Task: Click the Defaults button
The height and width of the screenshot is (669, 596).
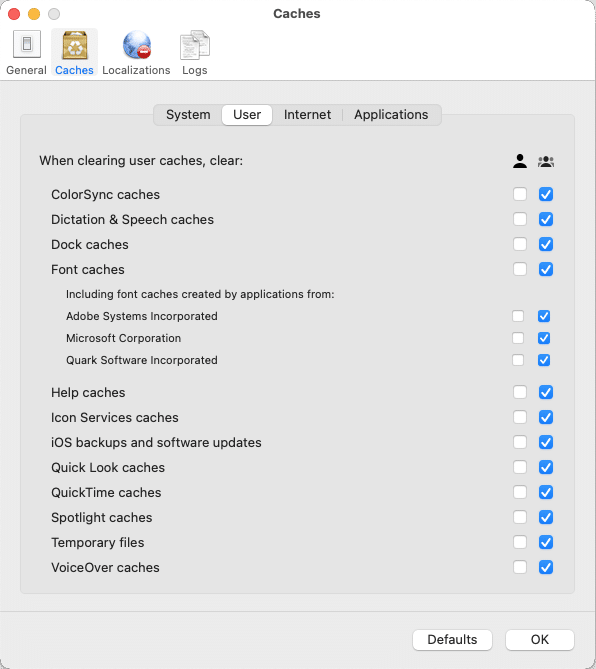Action: [x=452, y=640]
